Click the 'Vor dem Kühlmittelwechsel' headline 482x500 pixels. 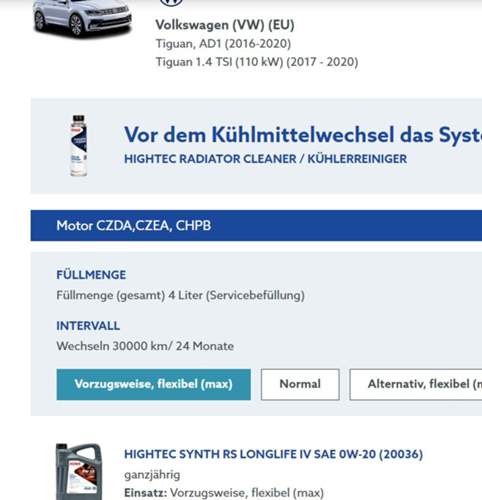(303, 135)
